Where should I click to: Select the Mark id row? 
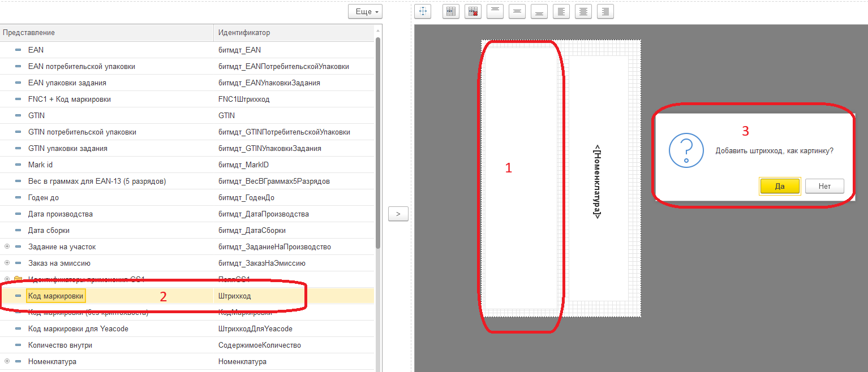click(187, 165)
